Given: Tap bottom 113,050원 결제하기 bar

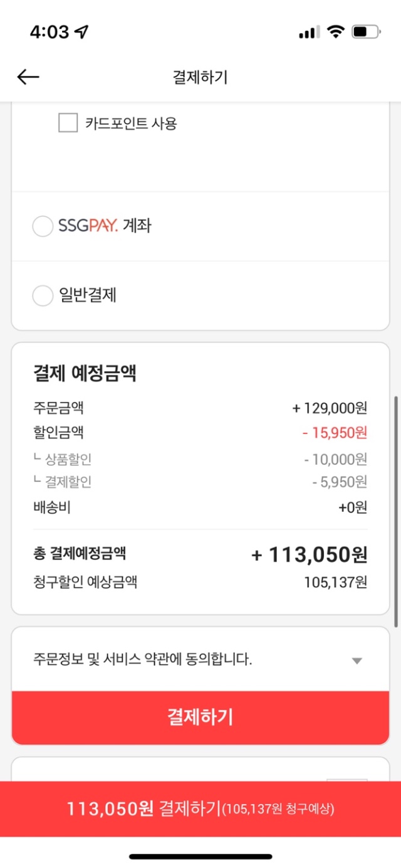Looking at the screenshot, I should click(x=200, y=809).
